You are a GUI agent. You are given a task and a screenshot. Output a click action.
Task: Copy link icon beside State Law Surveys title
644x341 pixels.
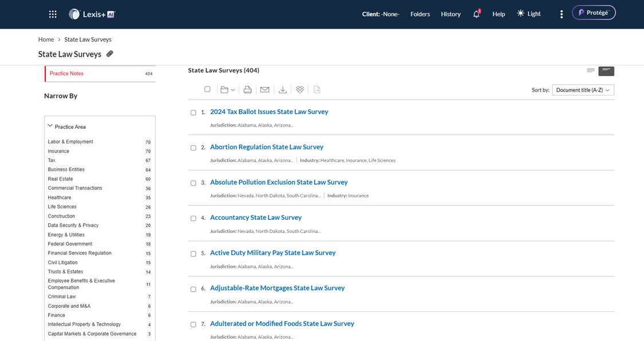pyautogui.click(x=110, y=54)
